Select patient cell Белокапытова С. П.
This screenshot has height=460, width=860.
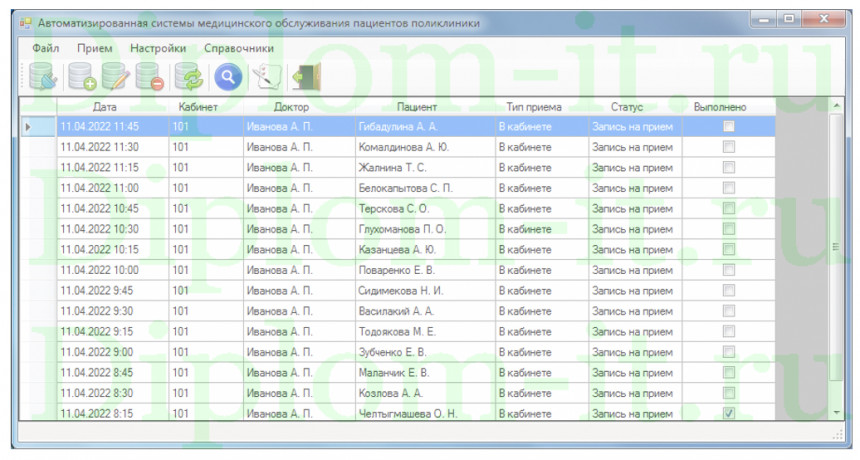coord(425,188)
